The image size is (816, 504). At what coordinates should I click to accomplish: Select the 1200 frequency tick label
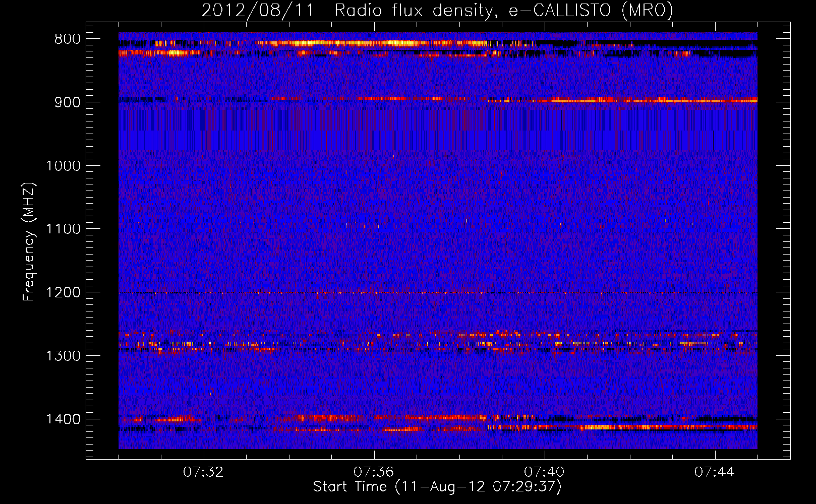(x=63, y=293)
